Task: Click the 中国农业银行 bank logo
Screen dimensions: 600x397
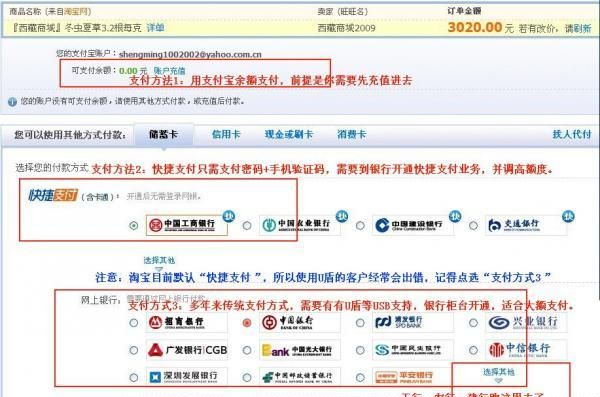Action: 300,225
